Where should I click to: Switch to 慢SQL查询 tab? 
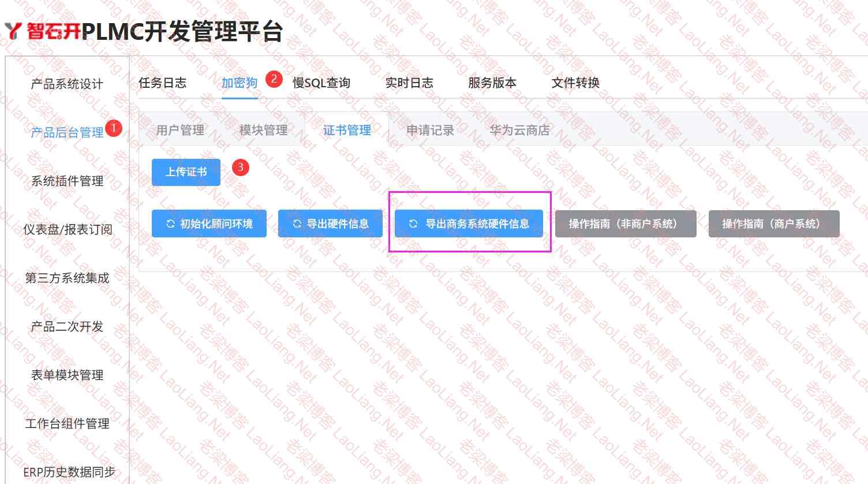(321, 83)
